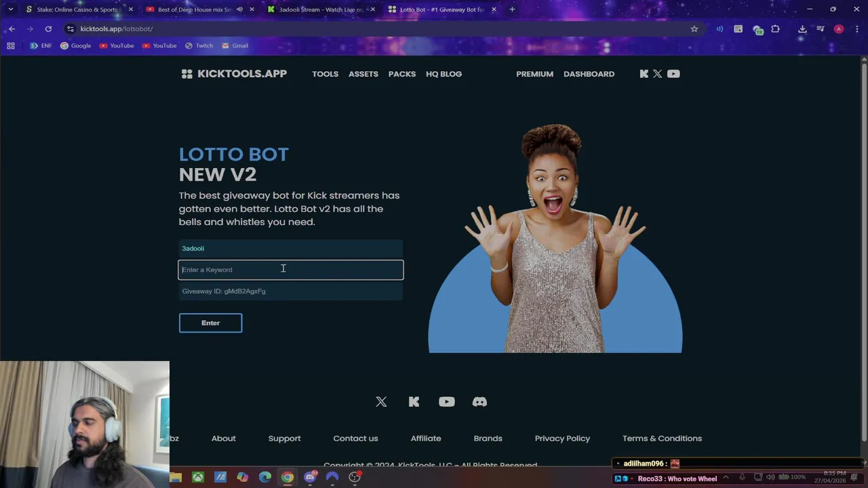Open Google Chrome in the taskbar
This screenshot has width=868, height=488.
coord(288,477)
